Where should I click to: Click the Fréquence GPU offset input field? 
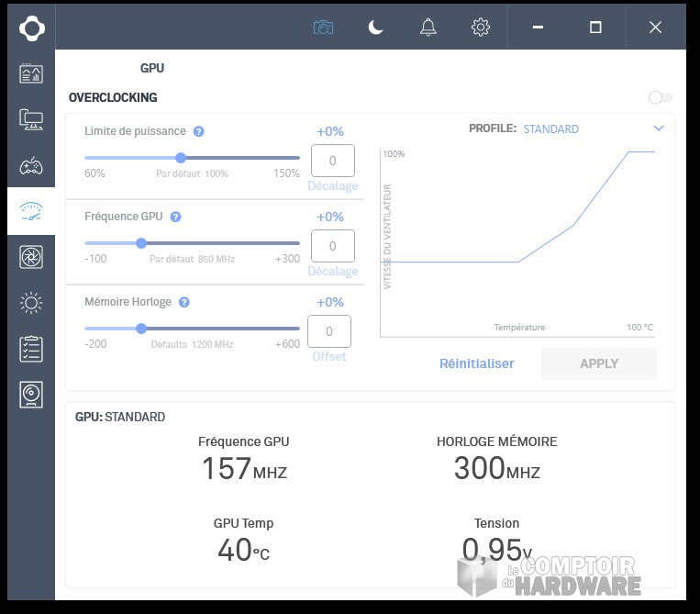pos(332,246)
